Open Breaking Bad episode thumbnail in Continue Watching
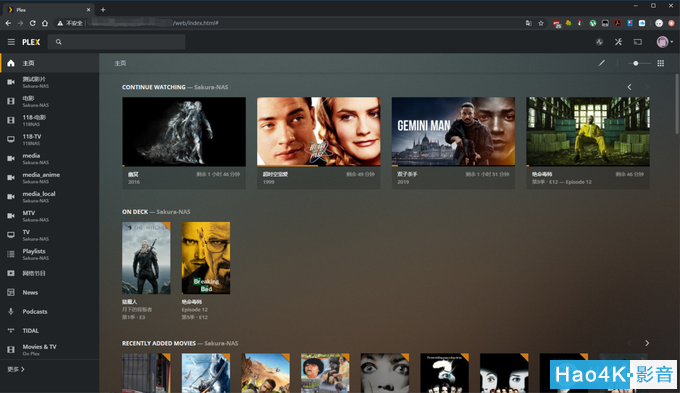The image size is (680, 393). click(588, 131)
